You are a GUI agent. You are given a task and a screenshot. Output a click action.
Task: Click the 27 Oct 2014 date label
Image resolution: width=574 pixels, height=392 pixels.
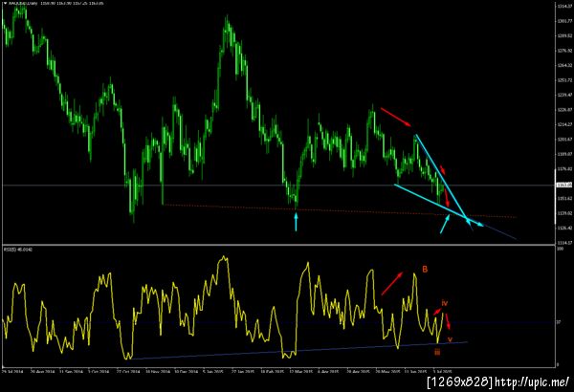(128, 372)
